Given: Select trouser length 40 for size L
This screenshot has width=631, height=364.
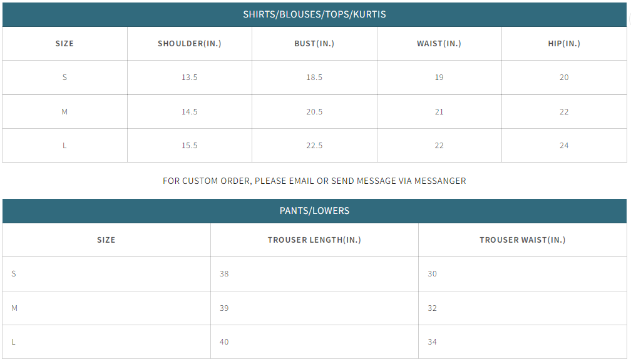Looking at the screenshot, I should (224, 342).
